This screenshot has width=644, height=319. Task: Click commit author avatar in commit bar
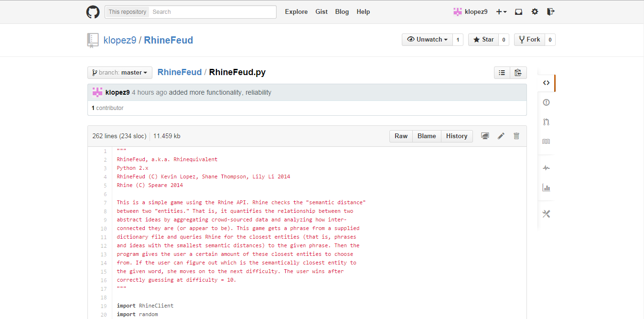[97, 92]
